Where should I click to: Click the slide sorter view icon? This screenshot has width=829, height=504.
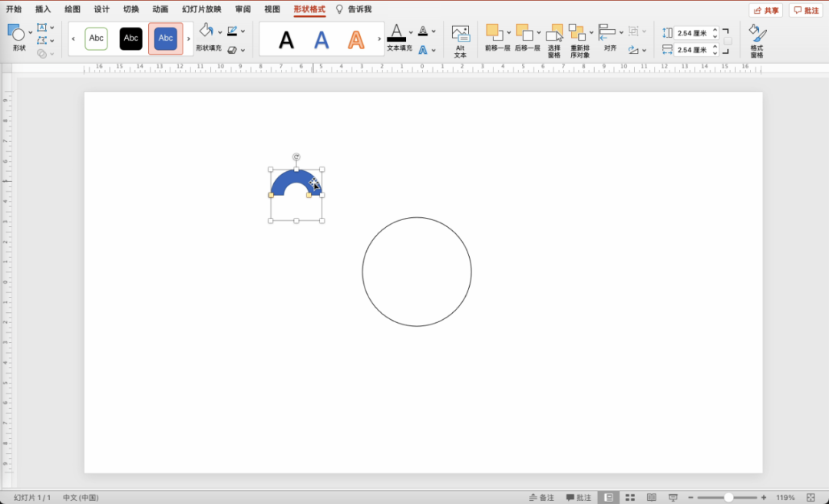pyautogui.click(x=630, y=497)
